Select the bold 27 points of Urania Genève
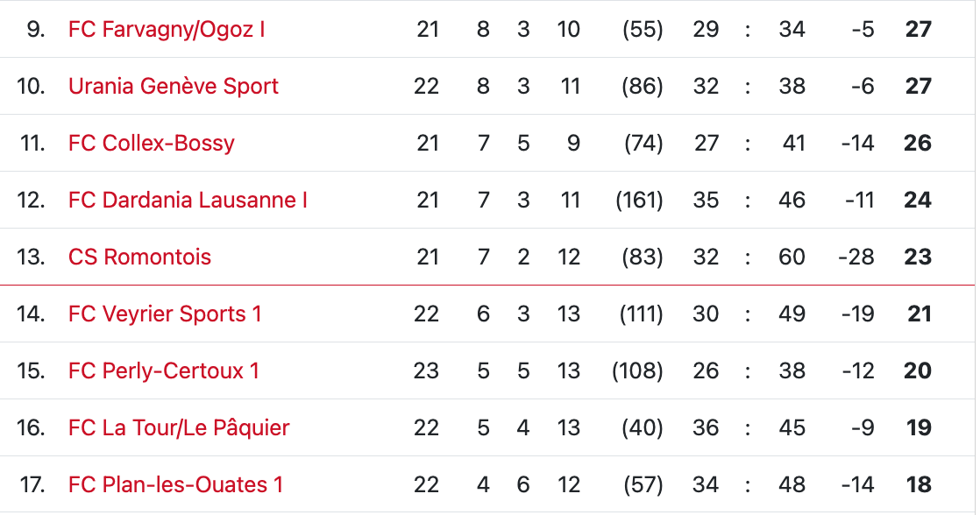This screenshot has height=515, width=980. pyautogui.click(x=918, y=87)
